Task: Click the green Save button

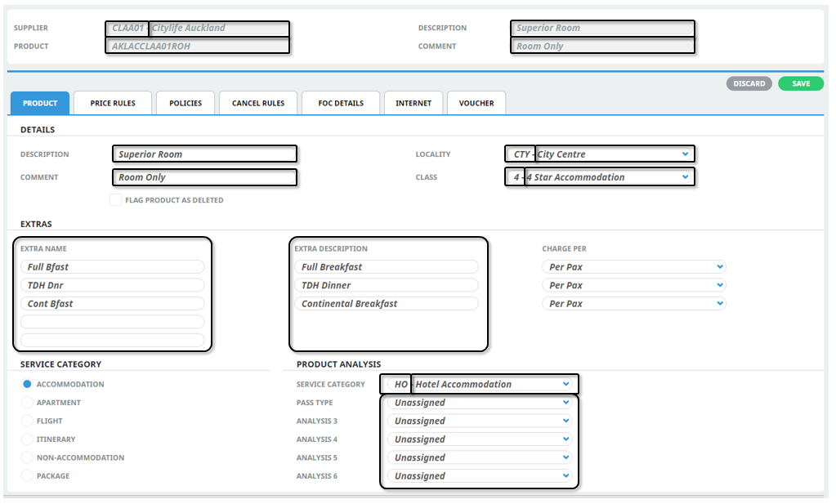Action: tap(800, 83)
